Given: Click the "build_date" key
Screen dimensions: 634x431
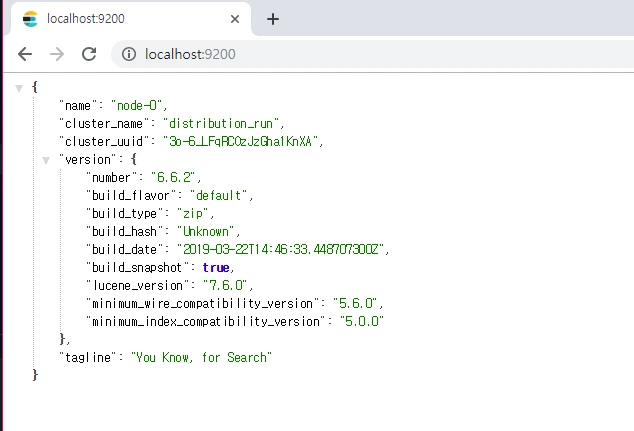Looking at the screenshot, I should 124,249.
